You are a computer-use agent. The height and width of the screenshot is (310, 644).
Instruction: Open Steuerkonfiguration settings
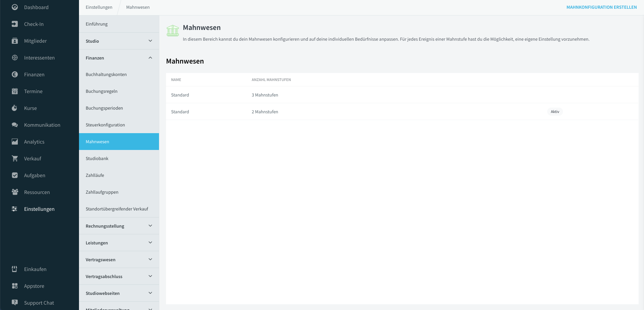click(119, 125)
